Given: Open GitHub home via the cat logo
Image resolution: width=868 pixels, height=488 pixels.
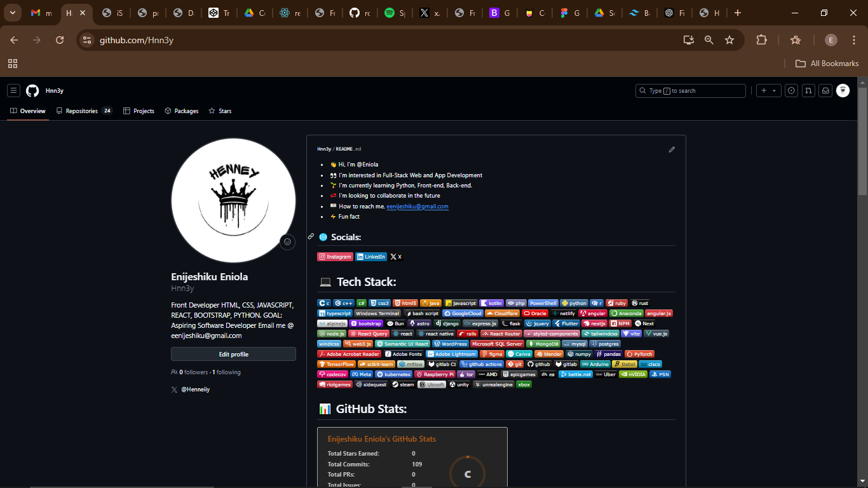Looking at the screenshot, I should (32, 90).
